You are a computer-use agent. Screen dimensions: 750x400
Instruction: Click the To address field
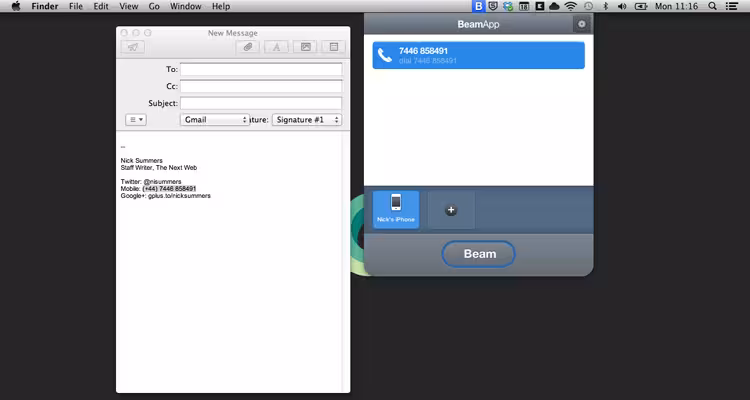click(261, 69)
